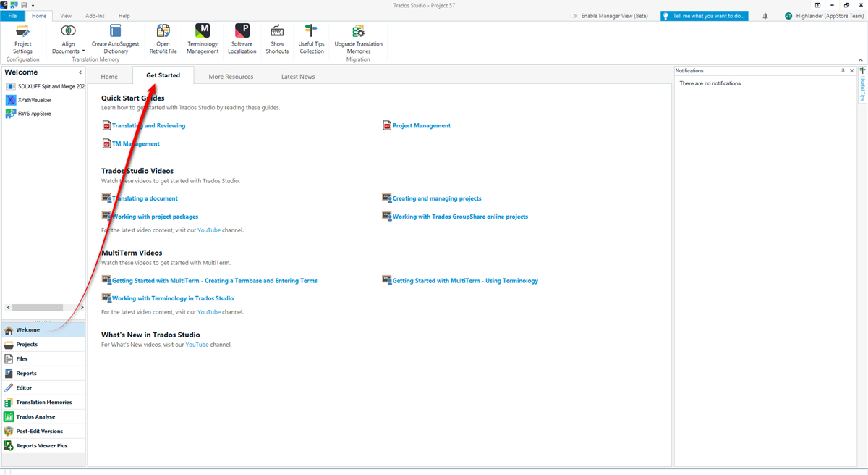Image resolution: width=868 pixels, height=475 pixels.
Task: Click Creating and managing projects video link
Action: pyautogui.click(x=436, y=198)
